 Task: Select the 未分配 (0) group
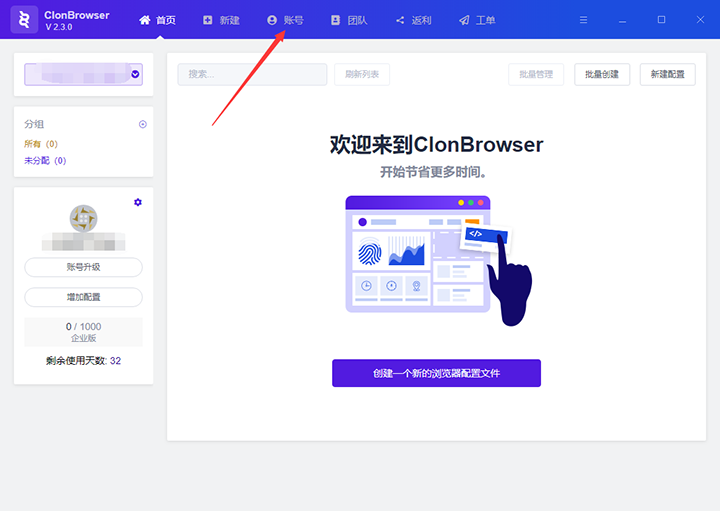(x=45, y=160)
